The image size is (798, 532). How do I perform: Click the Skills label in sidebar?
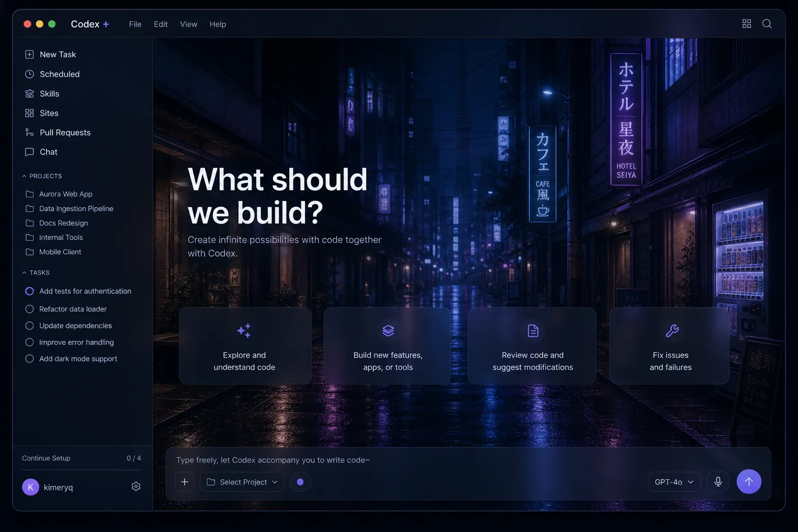(x=49, y=94)
